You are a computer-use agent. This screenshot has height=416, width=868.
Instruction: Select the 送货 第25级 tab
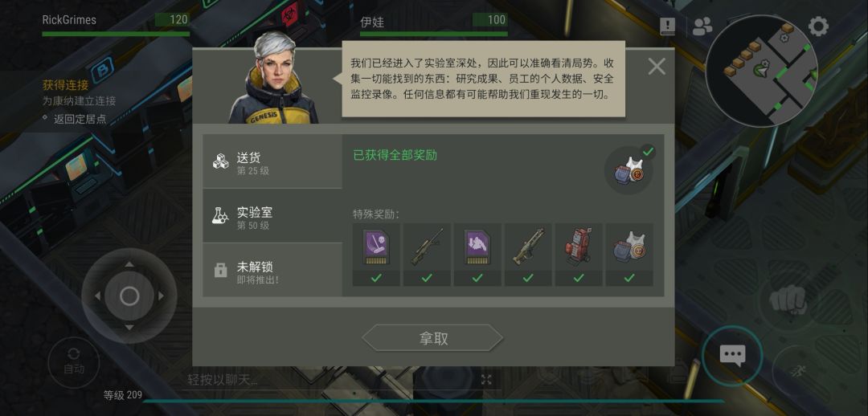tap(272, 161)
